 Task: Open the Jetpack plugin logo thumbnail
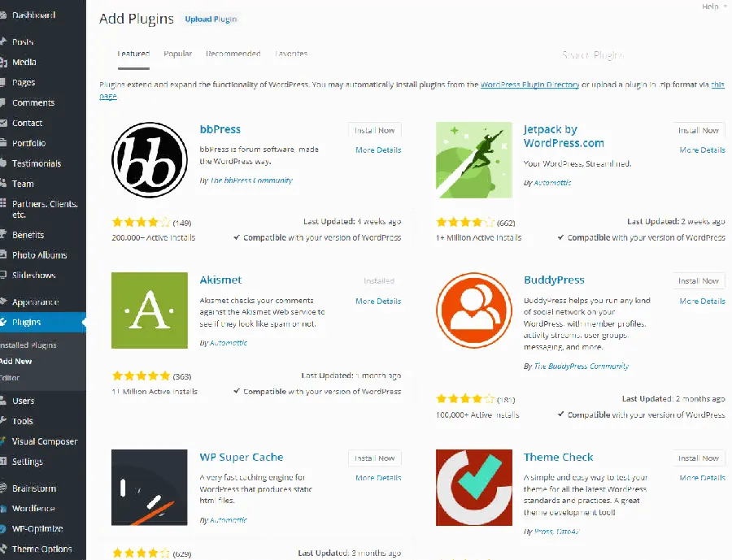[x=474, y=160]
